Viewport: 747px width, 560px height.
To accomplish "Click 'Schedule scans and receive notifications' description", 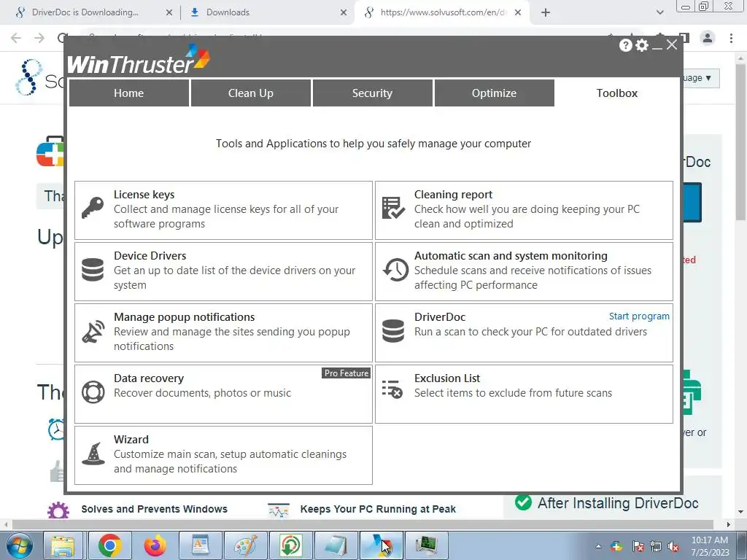I will 533,277.
